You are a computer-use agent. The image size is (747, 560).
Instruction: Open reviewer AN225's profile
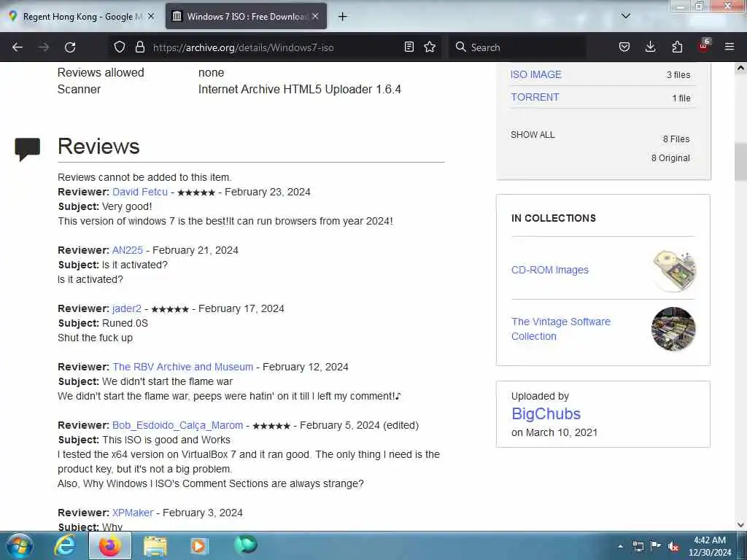[127, 250]
